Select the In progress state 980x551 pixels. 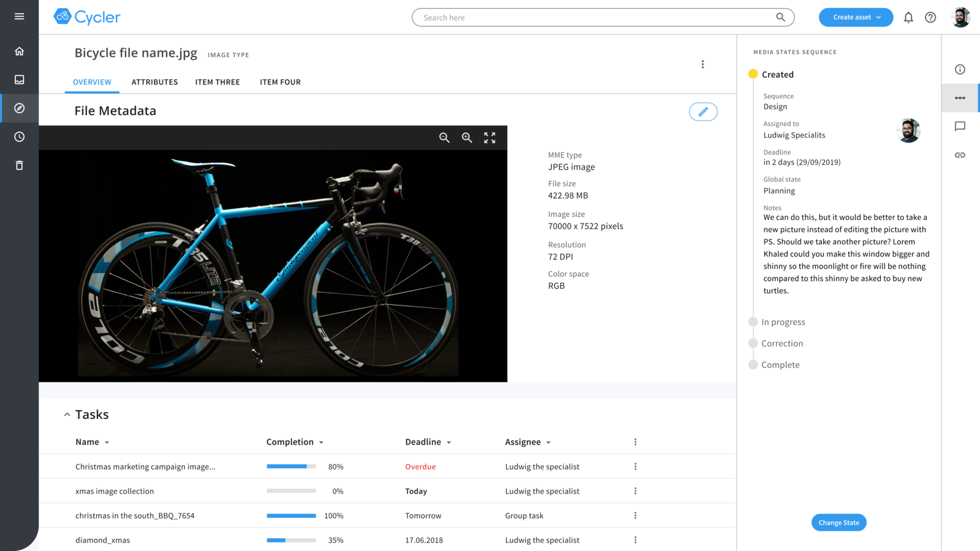coord(783,322)
